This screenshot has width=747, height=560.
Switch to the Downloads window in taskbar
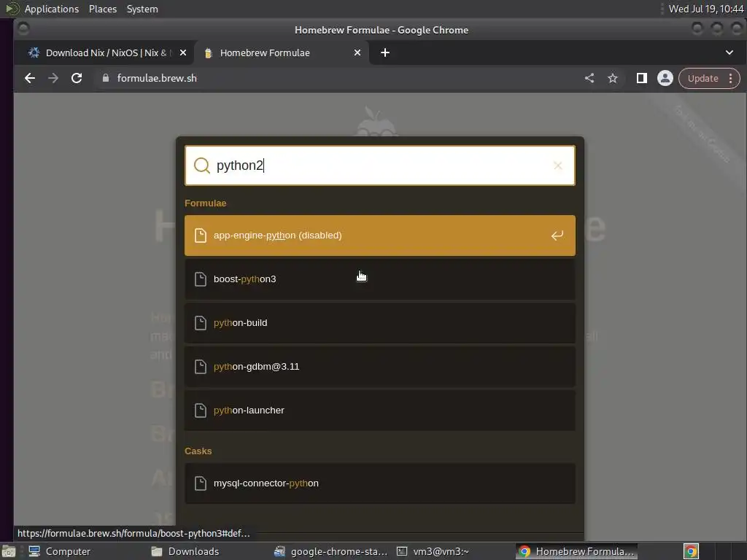pyautogui.click(x=186, y=551)
